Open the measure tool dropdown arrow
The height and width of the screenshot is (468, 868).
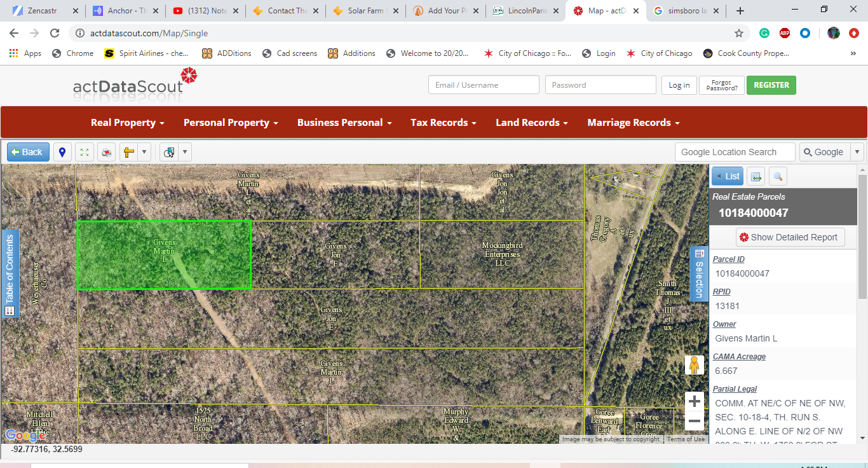(145, 152)
